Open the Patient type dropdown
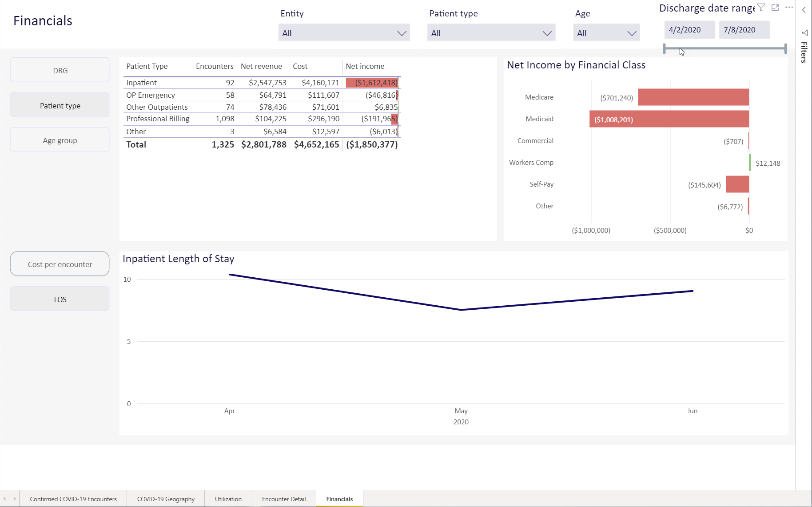812x507 pixels. pyautogui.click(x=491, y=33)
